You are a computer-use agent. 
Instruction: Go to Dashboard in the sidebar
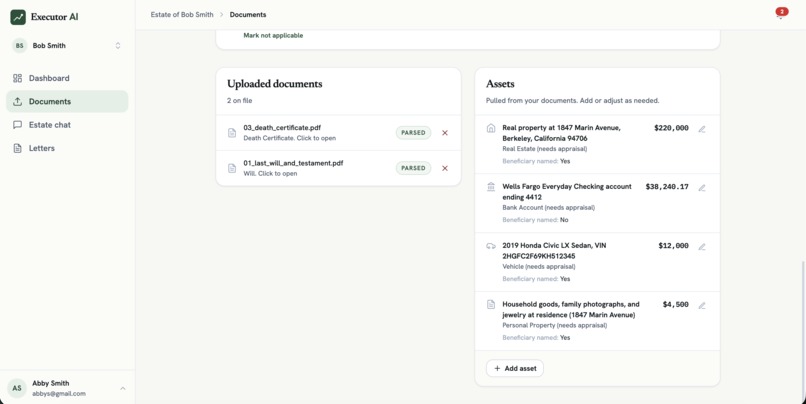67,78
